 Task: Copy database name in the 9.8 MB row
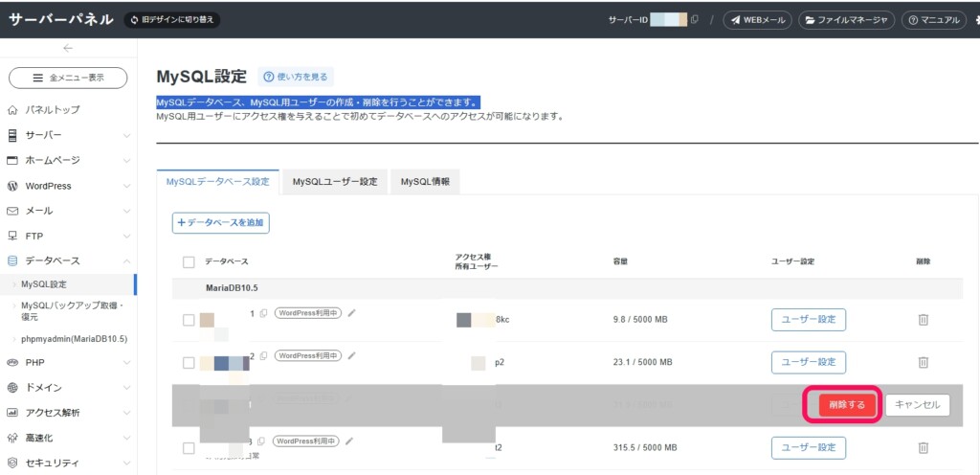(x=264, y=313)
